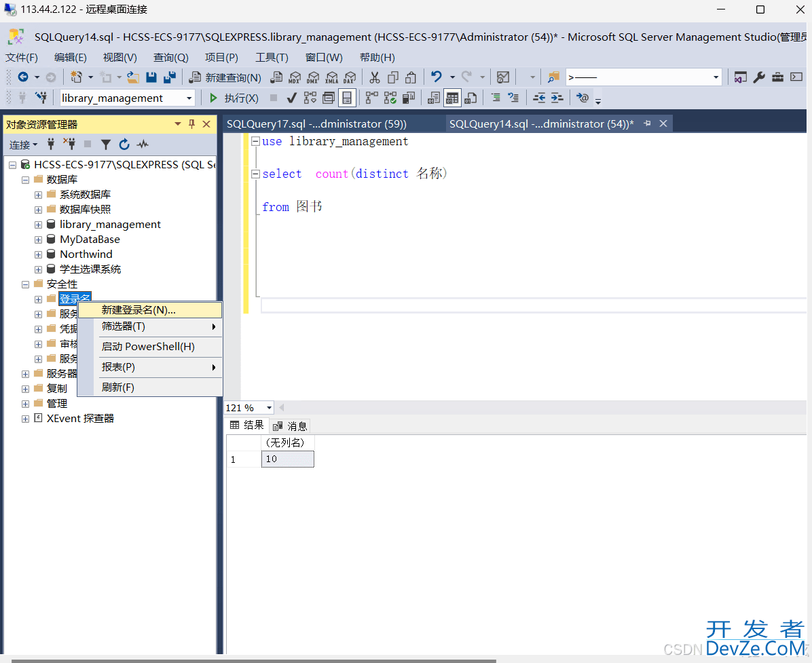This screenshot has height=663, width=812.
Task: Open the 工具(T) menu
Action: point(272,58)
